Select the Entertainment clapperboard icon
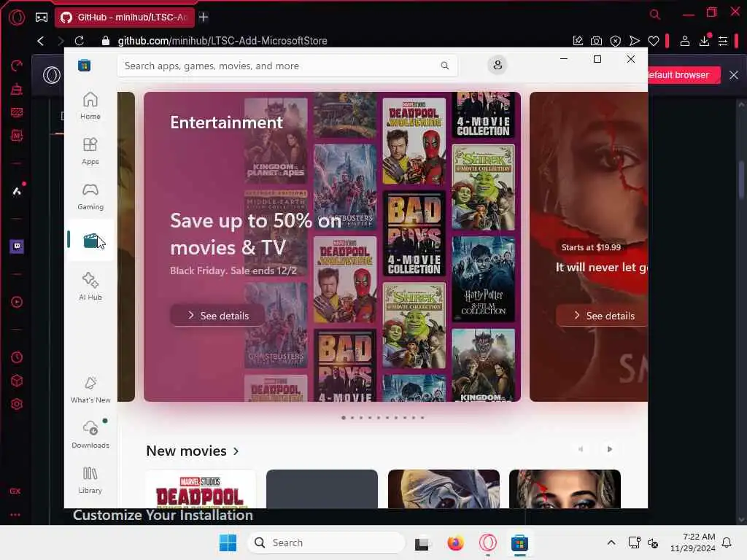 coord(90,240)
